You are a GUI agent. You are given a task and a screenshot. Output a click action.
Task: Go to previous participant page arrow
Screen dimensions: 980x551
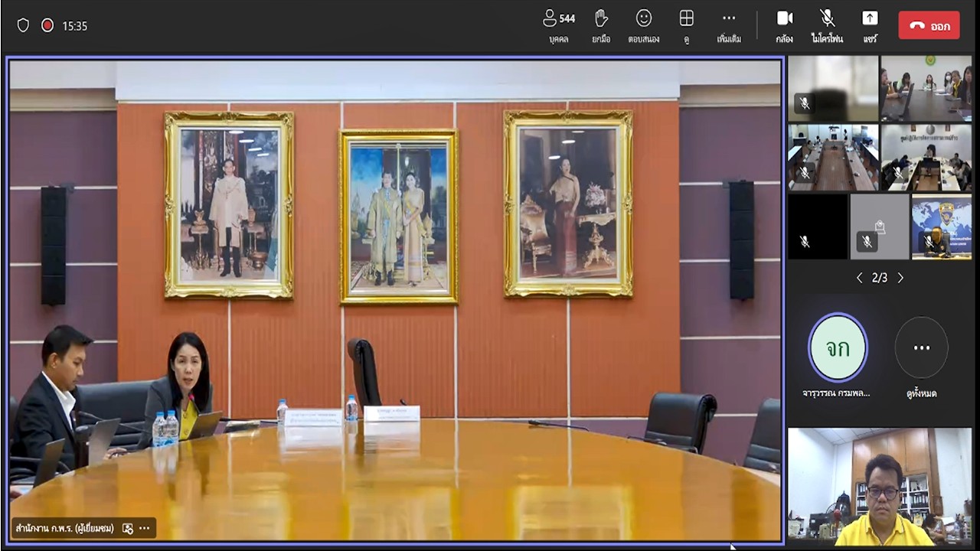click(x=859, y=278)
